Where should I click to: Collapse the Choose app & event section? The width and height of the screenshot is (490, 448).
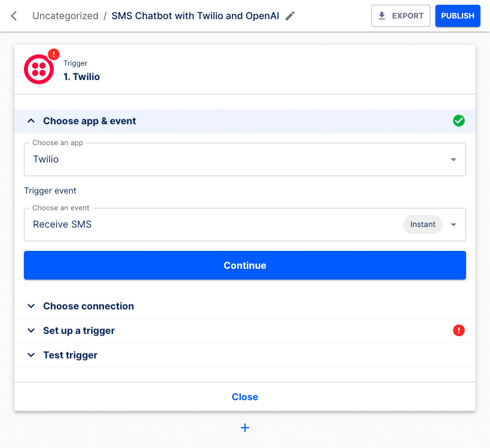pos(31,121)
